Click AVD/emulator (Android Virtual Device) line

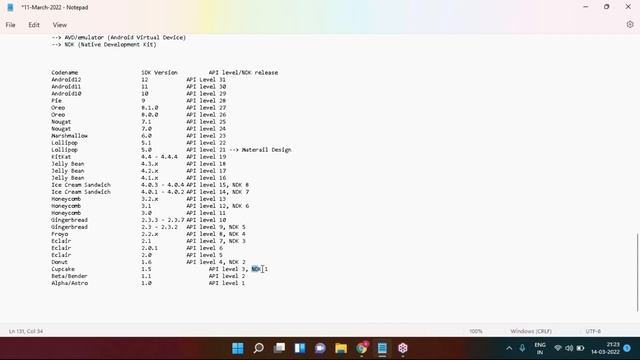[118, 37]
